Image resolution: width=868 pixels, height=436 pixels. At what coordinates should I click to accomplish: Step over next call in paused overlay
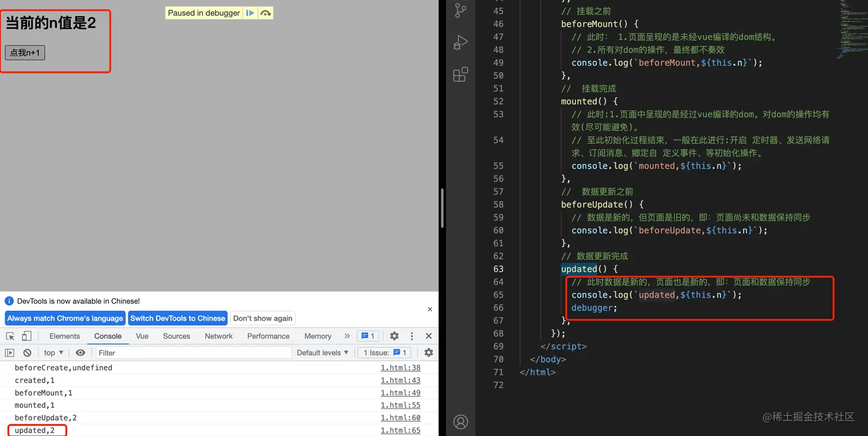(265, 13)
